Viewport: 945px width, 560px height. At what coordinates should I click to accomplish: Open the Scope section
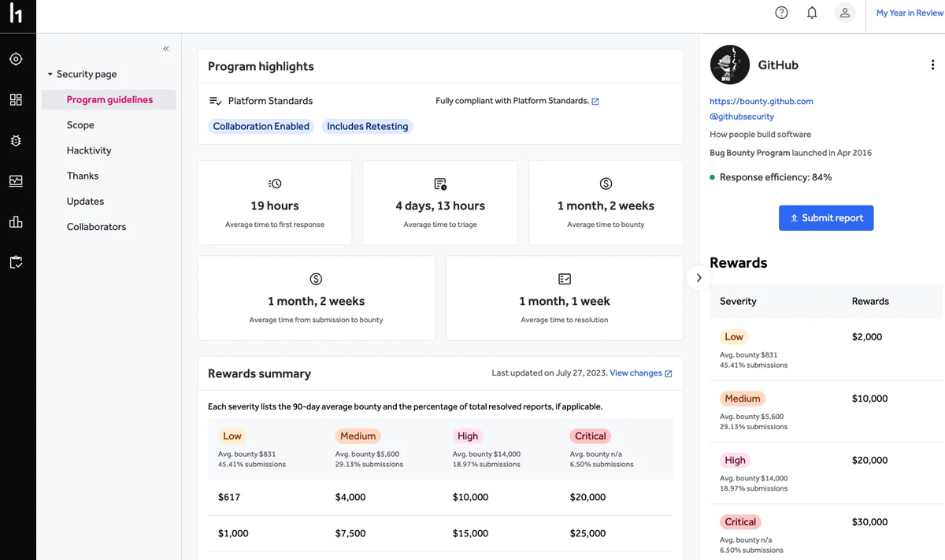pos(80,124)
